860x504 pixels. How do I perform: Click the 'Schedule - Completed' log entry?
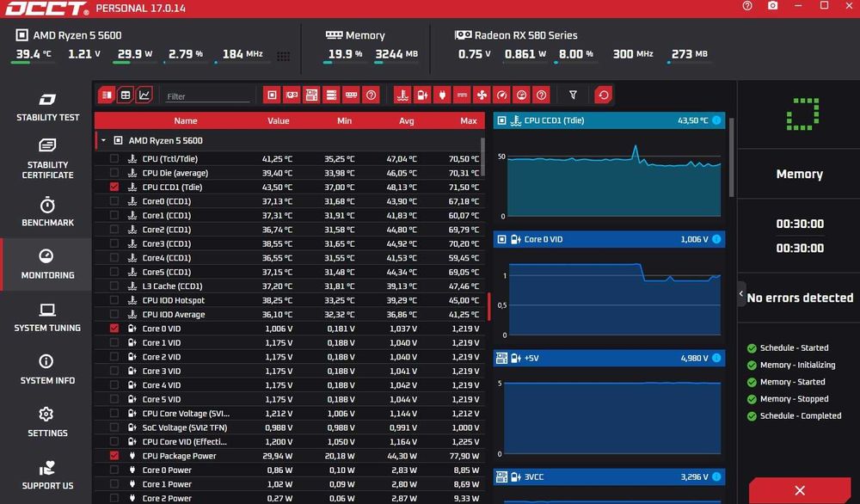(x=794, y=415)
